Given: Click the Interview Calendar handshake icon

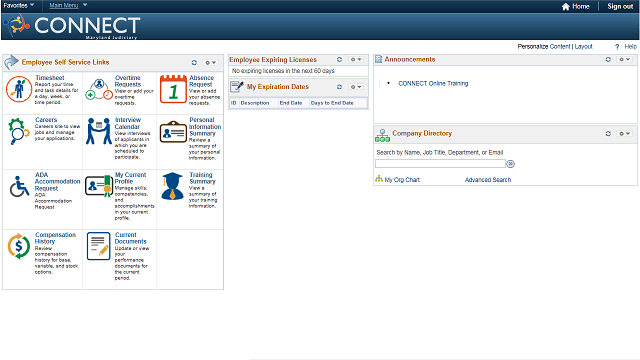Looking at the screenshot, I should click(x=99, y=131).
